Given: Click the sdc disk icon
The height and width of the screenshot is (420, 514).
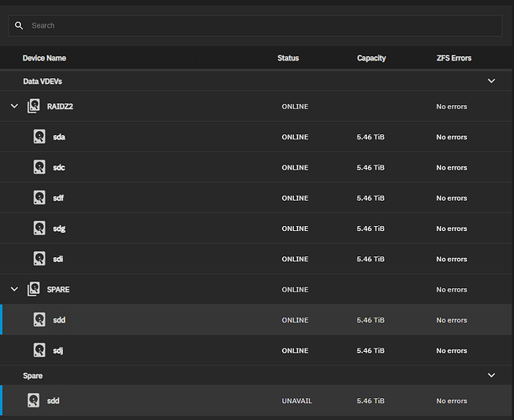Looking at the screenshot, I should [39, 167].
